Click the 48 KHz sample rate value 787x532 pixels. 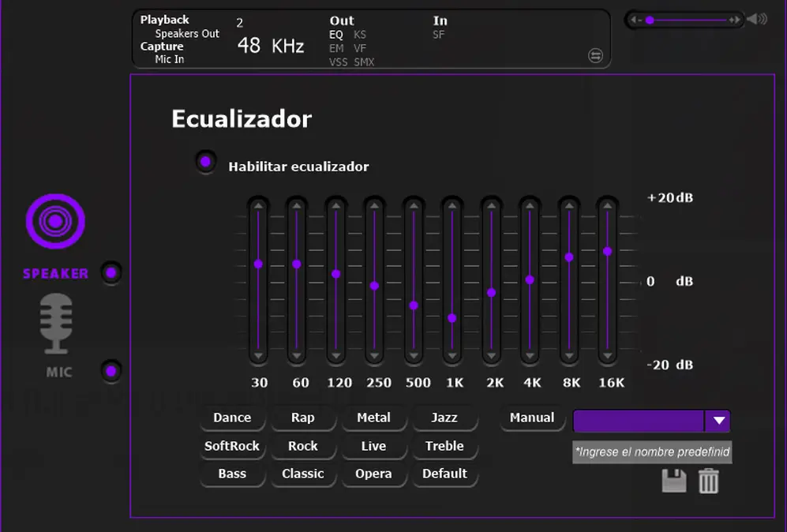pyautogui.click(x=271, y=46)
